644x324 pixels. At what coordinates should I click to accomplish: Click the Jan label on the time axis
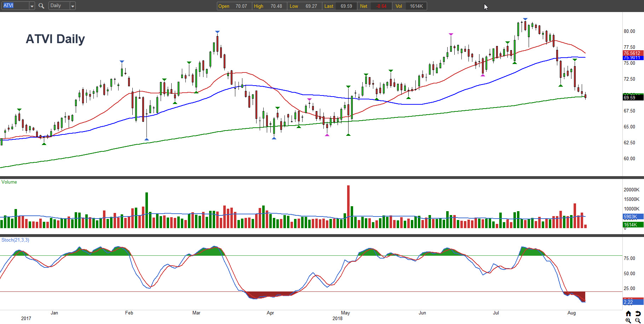[54, 313]
